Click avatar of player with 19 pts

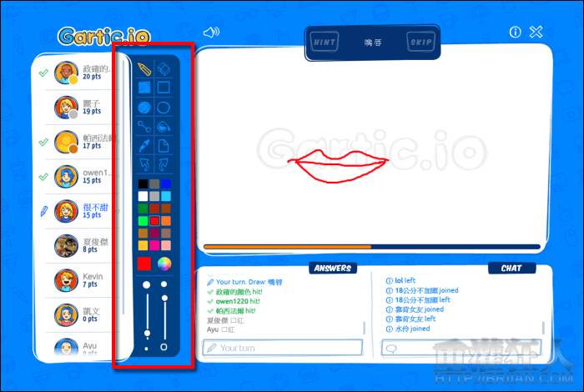click(x=66, y=108)
